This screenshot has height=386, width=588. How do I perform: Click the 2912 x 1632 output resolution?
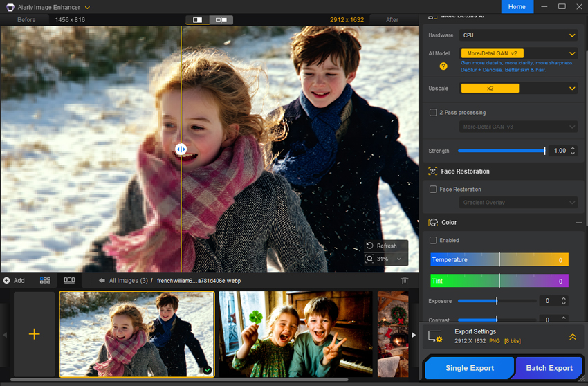tap(347, 20)
